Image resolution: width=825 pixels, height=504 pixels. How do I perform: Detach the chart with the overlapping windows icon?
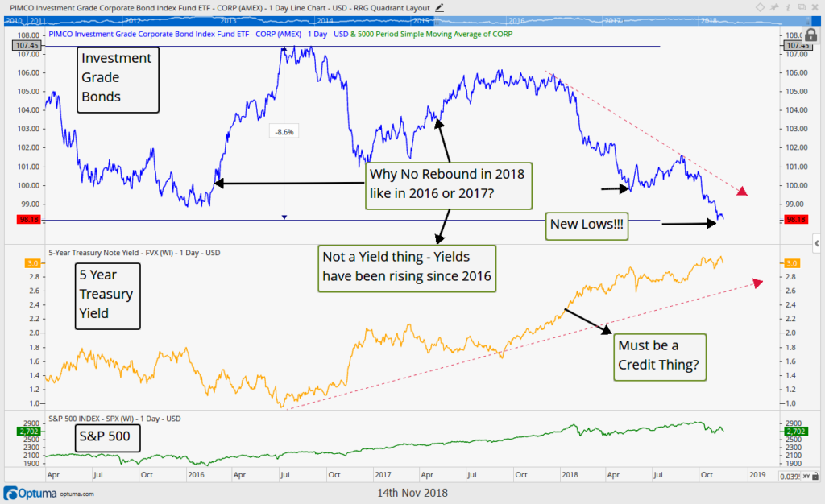pos(802,7)
